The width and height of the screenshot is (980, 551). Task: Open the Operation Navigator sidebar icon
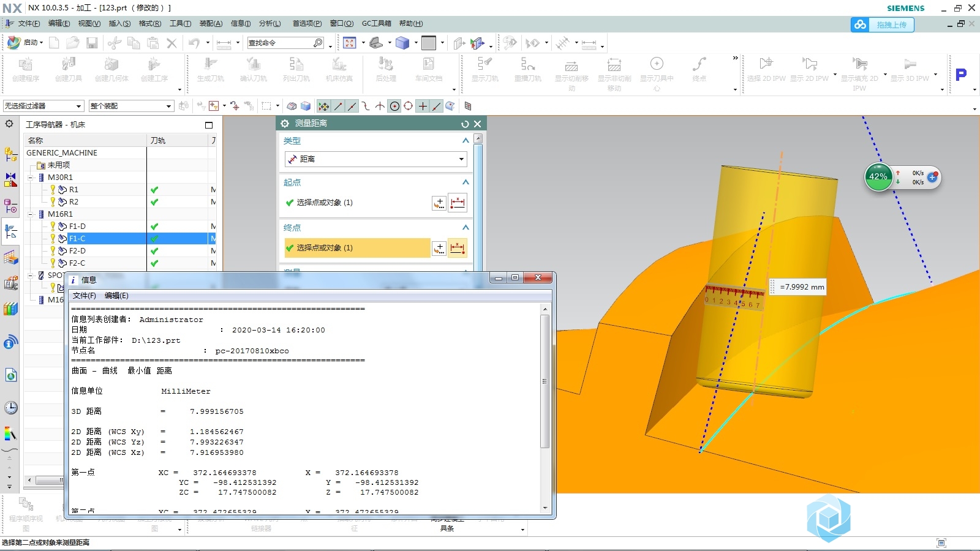[x=10, y=231]
